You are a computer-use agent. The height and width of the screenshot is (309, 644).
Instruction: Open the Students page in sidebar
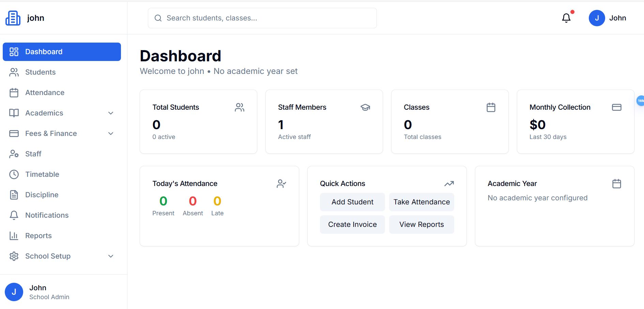(x=40, y=72)
